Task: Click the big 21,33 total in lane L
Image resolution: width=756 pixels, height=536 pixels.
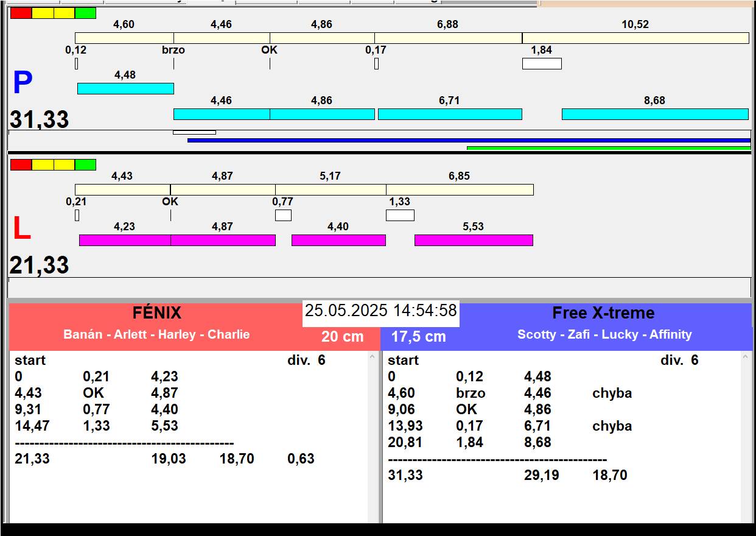Action: click(x=39, y=266)
